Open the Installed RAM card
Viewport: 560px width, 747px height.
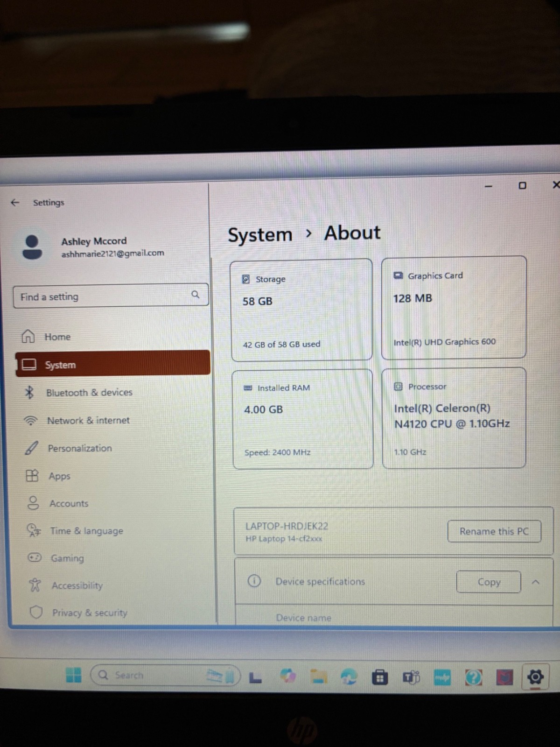(303, 419)
